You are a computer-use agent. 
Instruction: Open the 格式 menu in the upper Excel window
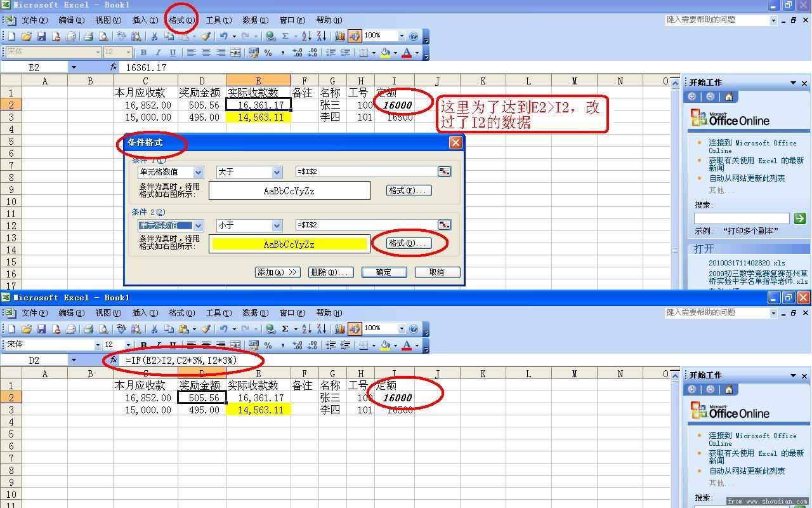[x=181, y=20]
